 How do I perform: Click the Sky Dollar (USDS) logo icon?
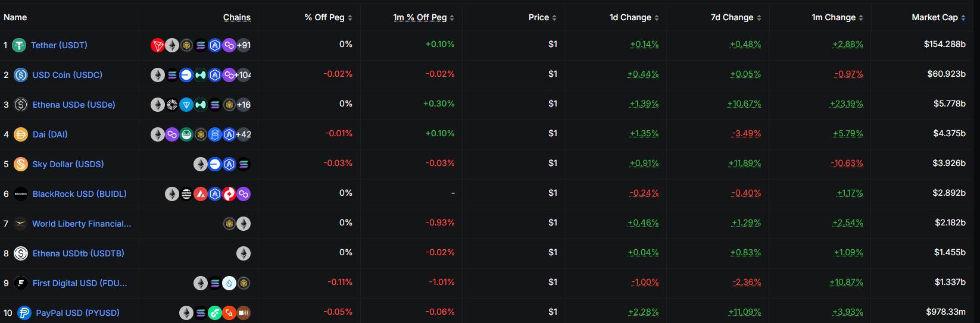(x=21, y=164)
